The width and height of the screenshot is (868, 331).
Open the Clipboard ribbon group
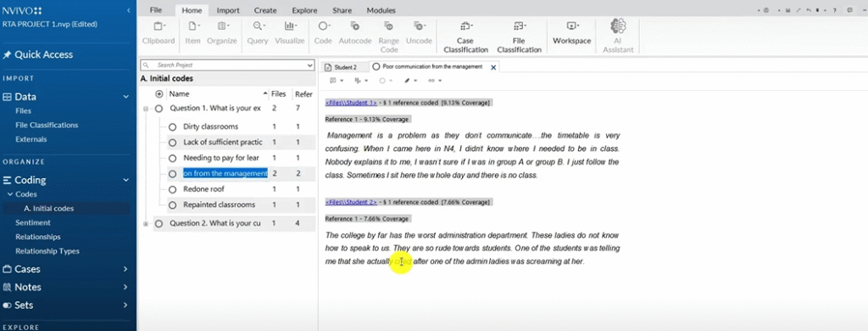(159, 33)
